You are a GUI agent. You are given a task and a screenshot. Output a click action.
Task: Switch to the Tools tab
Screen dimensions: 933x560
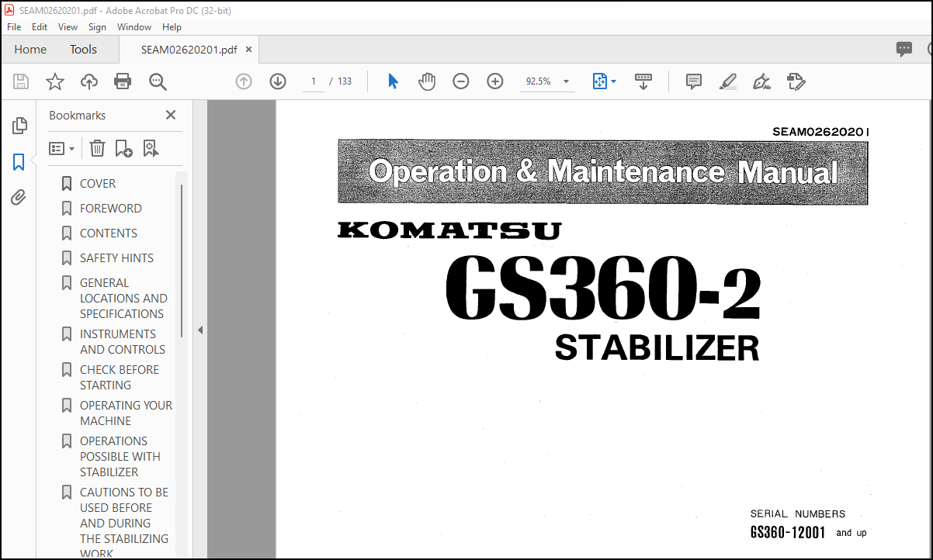(83, 49)
